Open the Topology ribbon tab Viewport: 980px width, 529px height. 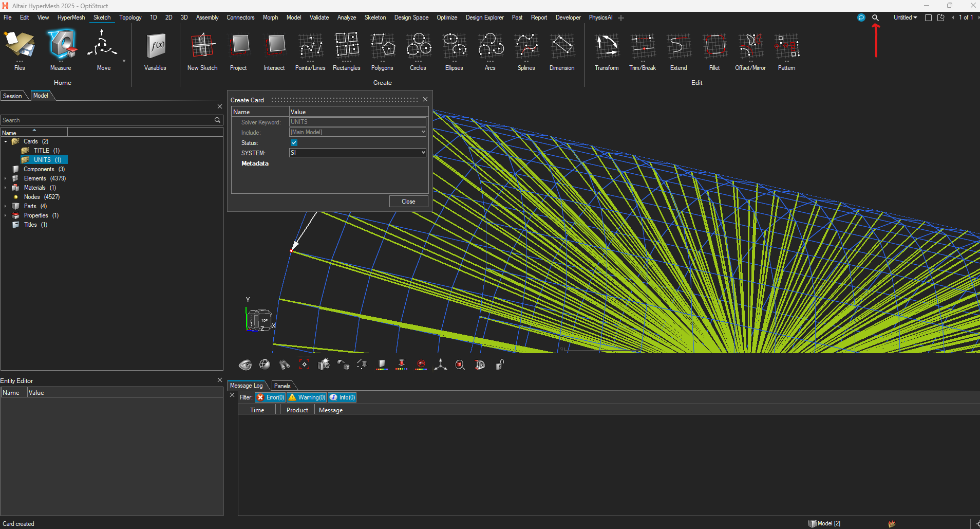tap(130, 17)
